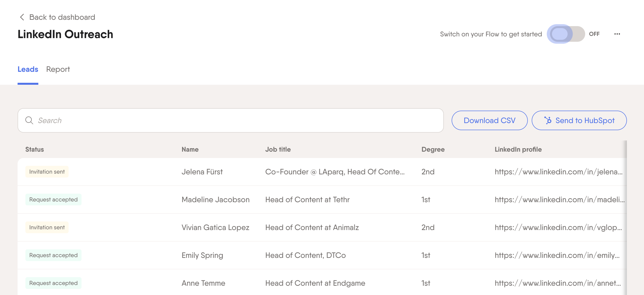Screen dimensions: 644x295
Task: Click the OFF label beside the toggle
Action: (594, 34)
